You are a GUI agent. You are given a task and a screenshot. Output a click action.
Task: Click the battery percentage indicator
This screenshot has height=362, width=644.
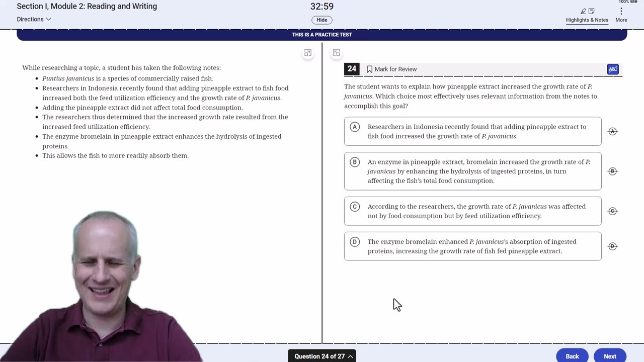(628, 2)
